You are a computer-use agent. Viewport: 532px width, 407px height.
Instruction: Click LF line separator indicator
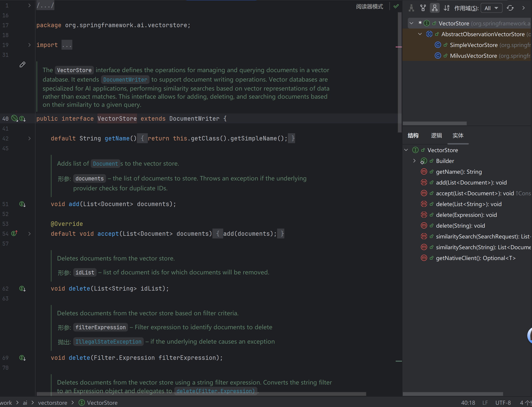coord(485,403)
